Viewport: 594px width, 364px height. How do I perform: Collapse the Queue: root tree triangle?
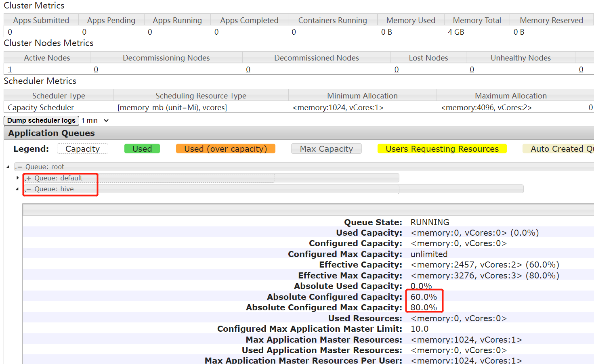tap(8, 167)
